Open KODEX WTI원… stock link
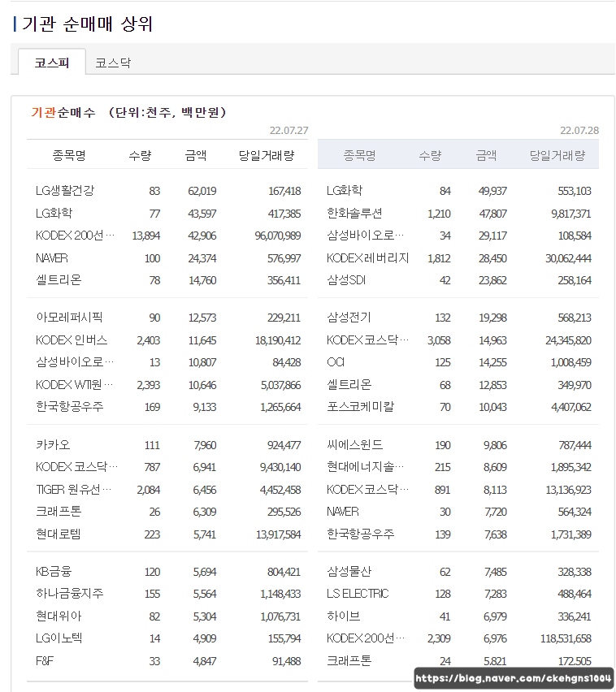The image size is (616, 692). (74, 385)
